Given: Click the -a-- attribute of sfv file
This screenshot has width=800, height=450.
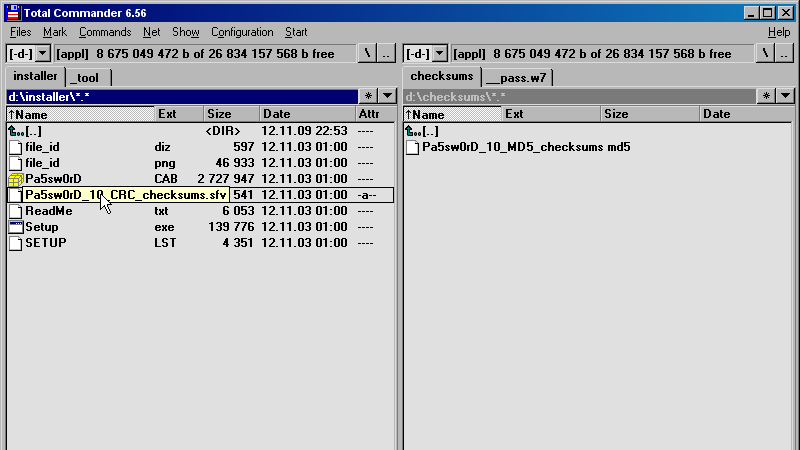Looking at the screenshot, I should pos(367,195).
